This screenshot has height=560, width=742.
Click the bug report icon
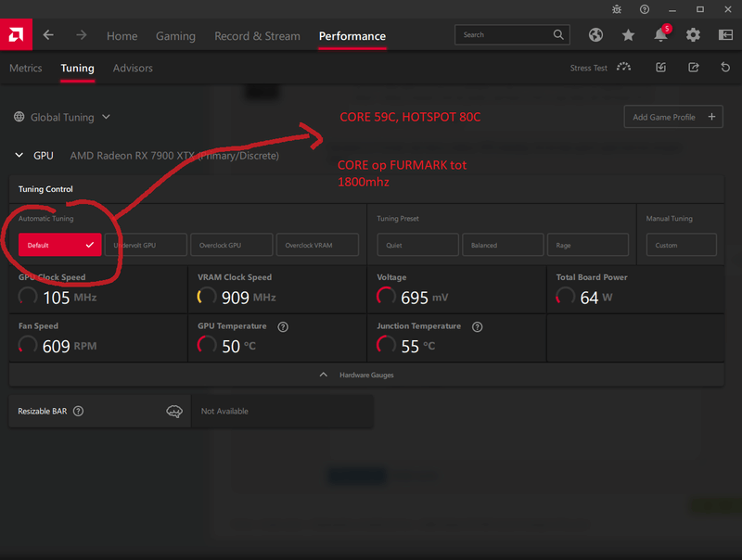pos(617,9)
